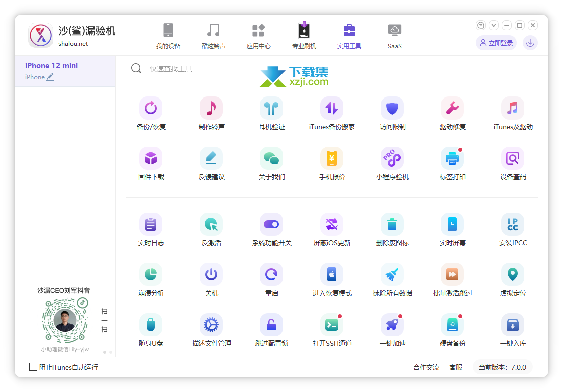This screenshot has width=563, height=392.
Task: Click the 立即登录 login button
Action: (496, 43)
